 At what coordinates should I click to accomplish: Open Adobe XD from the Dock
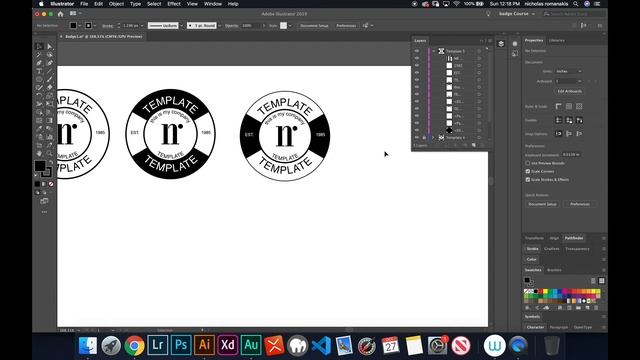228,345
